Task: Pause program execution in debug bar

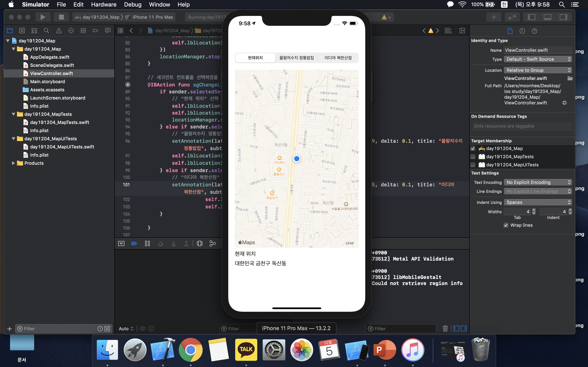Action: (147, 243)
